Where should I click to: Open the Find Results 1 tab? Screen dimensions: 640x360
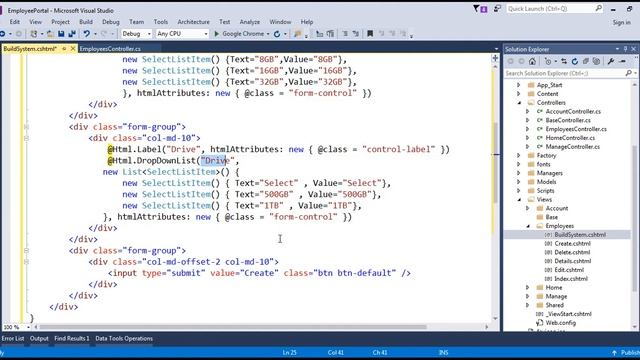pos(72,339)
